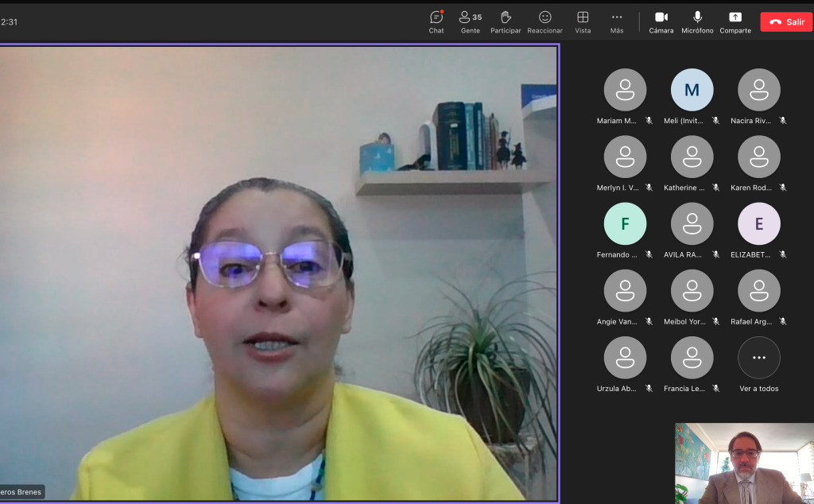Select Fernando participant avatar
The image size is (814, 504).
coord(625,224)
